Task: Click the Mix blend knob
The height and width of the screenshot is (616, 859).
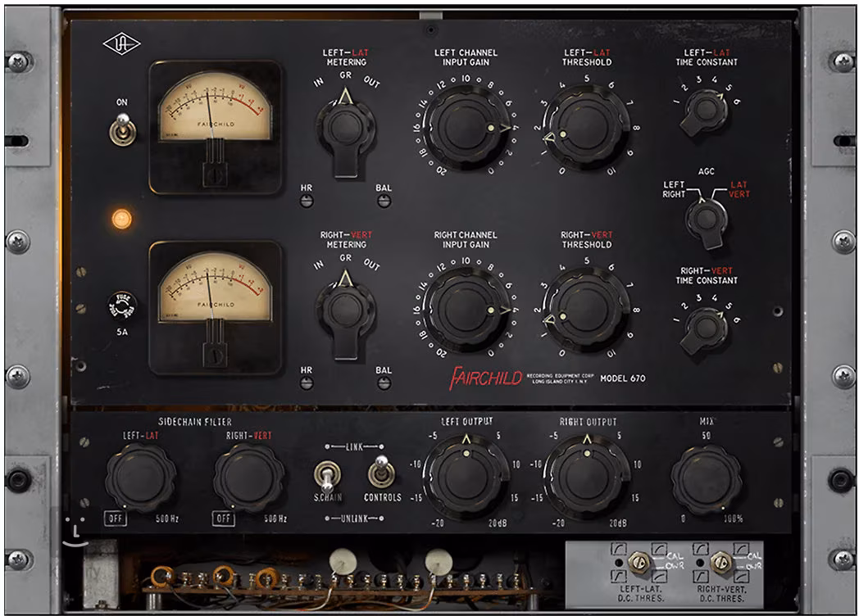Action: (706, 478)
